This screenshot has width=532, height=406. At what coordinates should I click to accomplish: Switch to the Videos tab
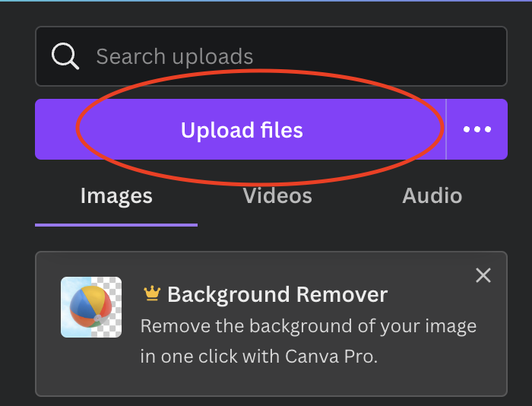point(277,196)
